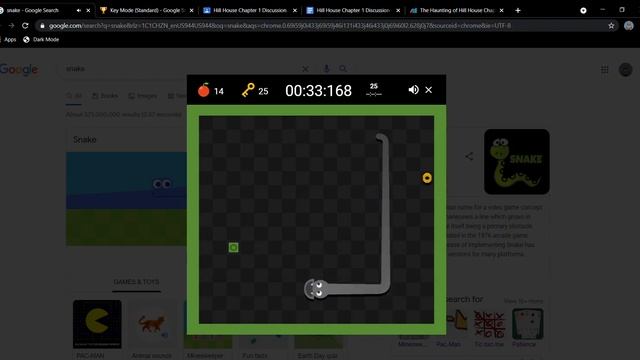
Task: Mute the Snake game sound
Action: tap(413, 90)
